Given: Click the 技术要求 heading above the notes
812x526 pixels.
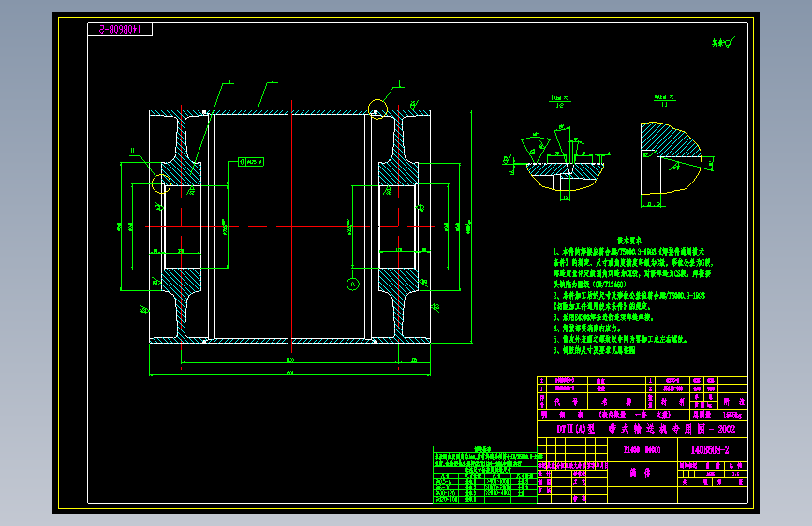Looking at the screenshot, I should 629,241.
